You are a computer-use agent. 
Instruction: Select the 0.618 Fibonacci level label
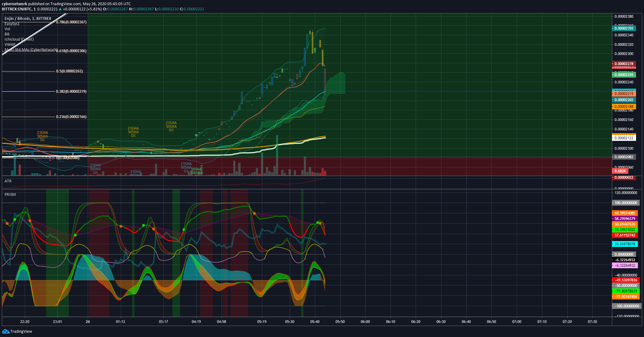[x=71, y=51]
